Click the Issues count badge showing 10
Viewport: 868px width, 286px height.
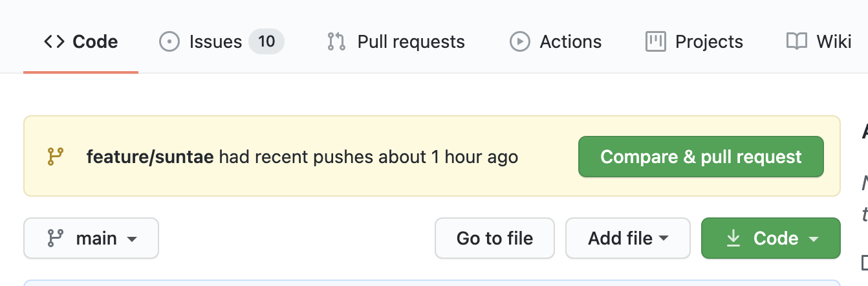pyautogui.click(x=266, y=42)
